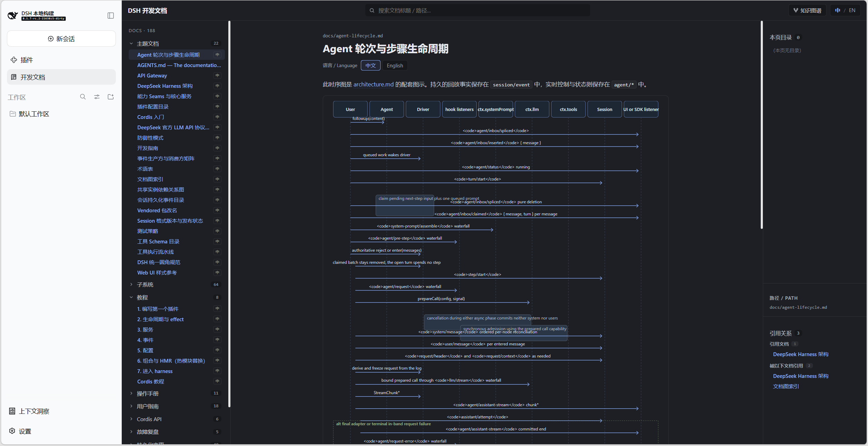
Task: Expand the 用户指南 section
Action: point(177,406)
